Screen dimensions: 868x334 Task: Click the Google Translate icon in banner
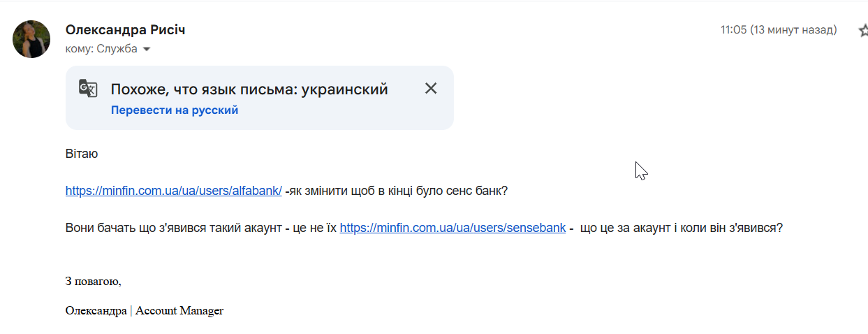88,88
